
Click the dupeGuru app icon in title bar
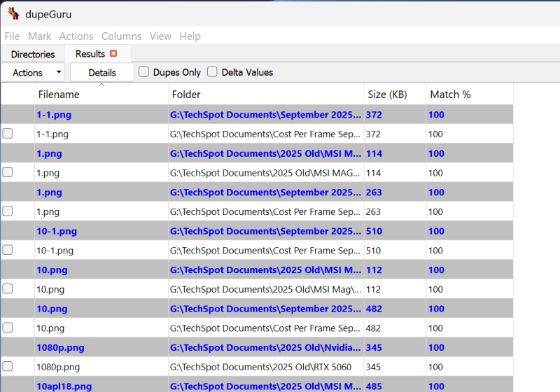13,14
